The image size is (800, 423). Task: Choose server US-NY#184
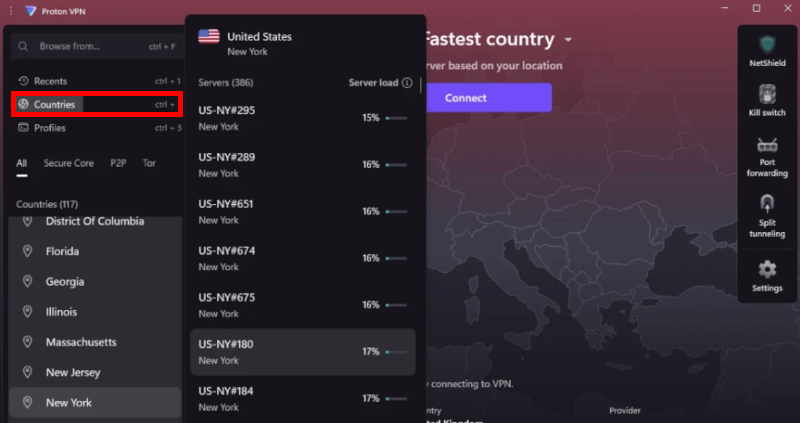[x=303, y=399]
